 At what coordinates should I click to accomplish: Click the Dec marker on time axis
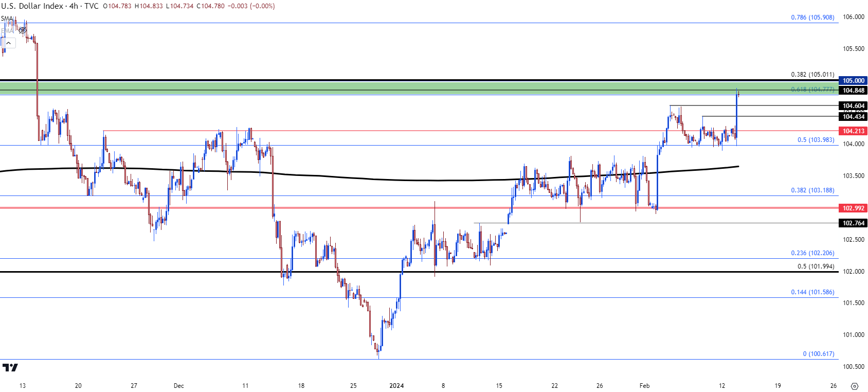(x=178, y=386)
